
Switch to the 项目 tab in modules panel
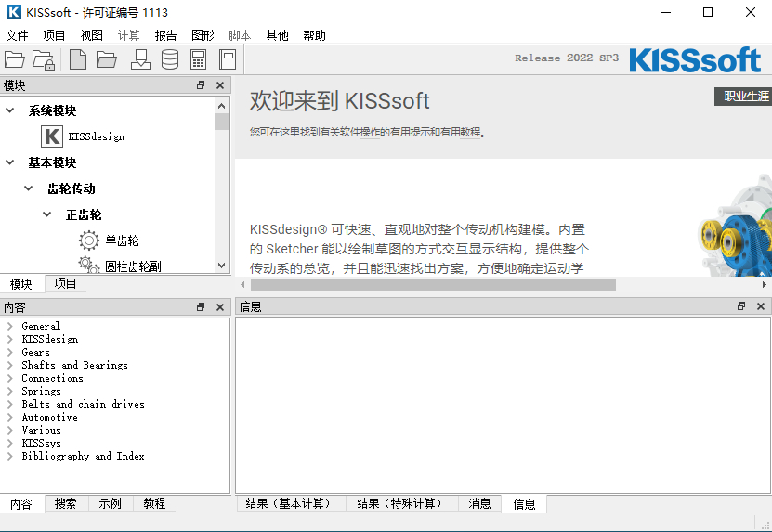65,283
